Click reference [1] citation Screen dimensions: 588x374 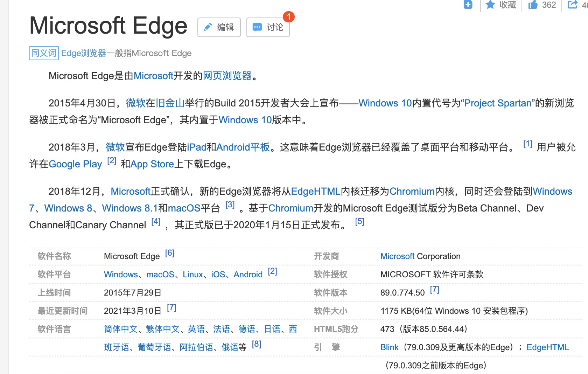pyautogui.click(x=528, y=144)
